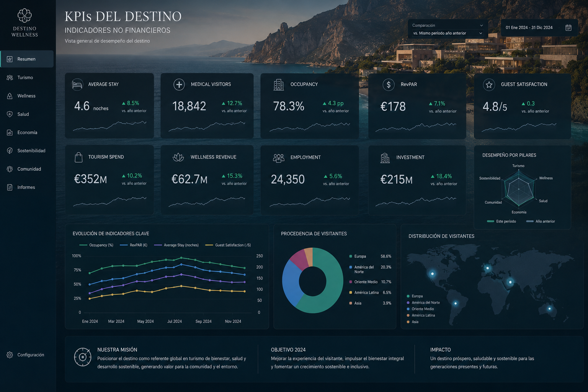
Task: Click the Guest Satisfaction star icon
Action: tap(489, 85)
